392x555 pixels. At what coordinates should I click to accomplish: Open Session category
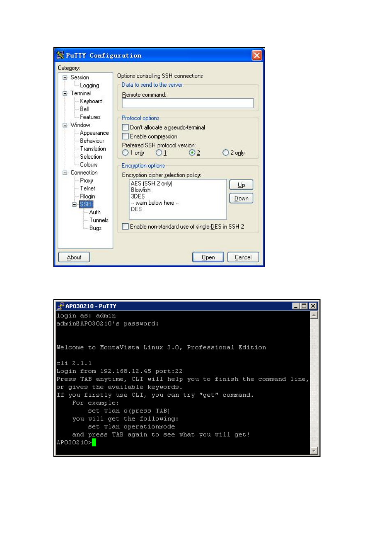[x=80, y=77]
